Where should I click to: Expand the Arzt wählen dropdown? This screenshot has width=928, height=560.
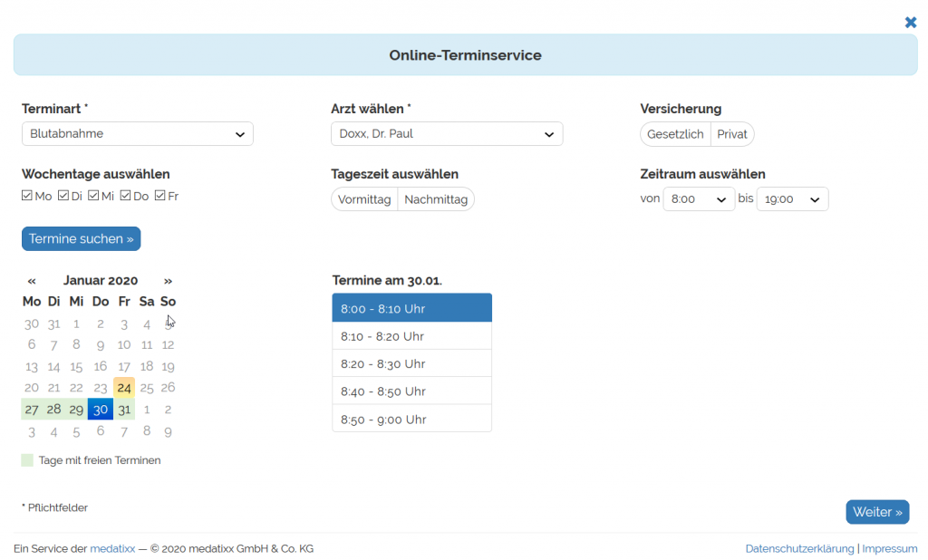(446, 134)
